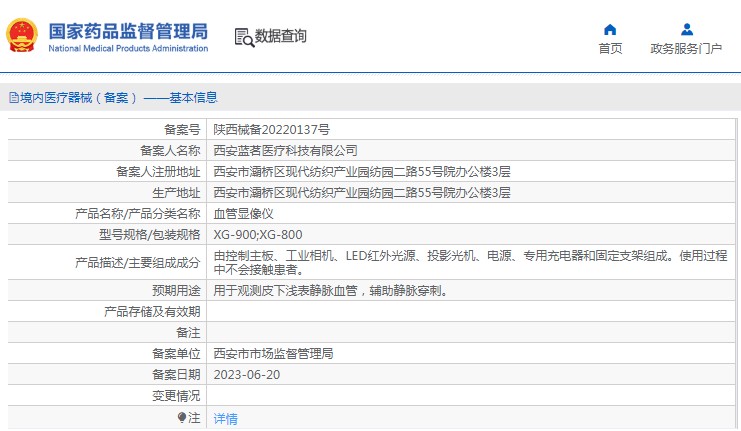741x431 pixels.
Task: Click the 境内医疗器械（备案）——基本信息 heading
Action: (119, 98)
